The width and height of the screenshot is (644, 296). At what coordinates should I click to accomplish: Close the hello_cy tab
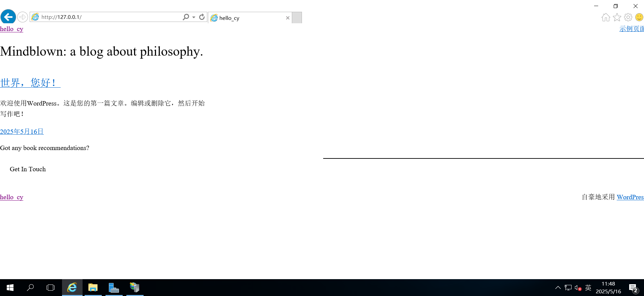287,18
